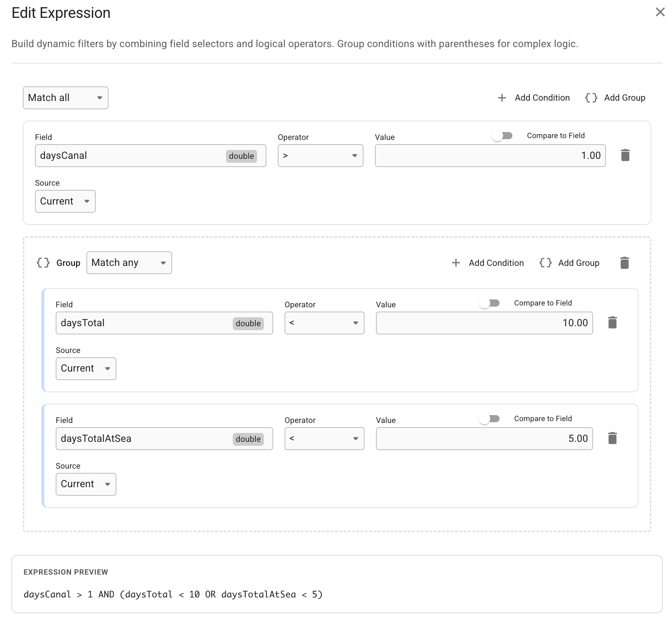Close the Edit Expression dialog
Screen dimensions: 672x626
click(x=660, y=12)
